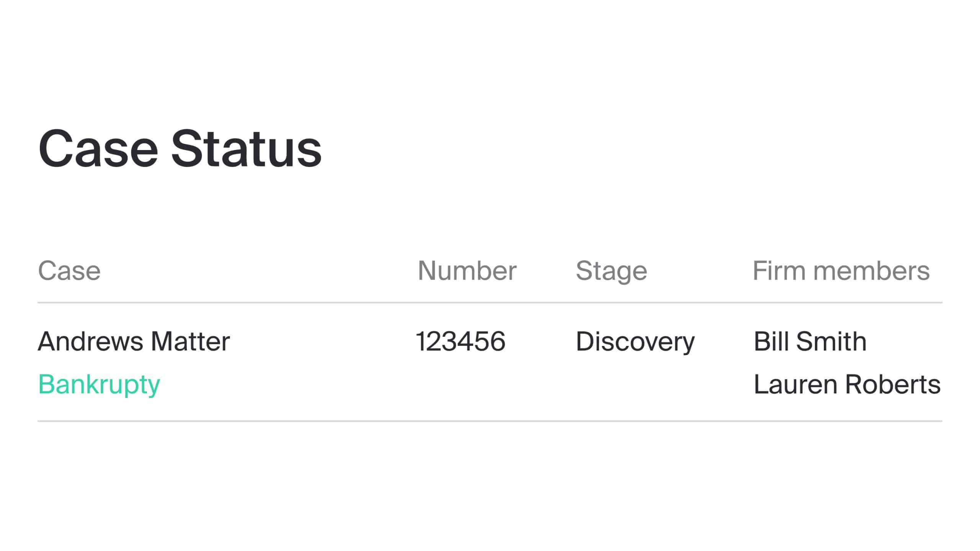This screenshot has width=980, height=551.
Task: Click the surname Roberts
Action: pyautogui.click(x=893, y=384)
